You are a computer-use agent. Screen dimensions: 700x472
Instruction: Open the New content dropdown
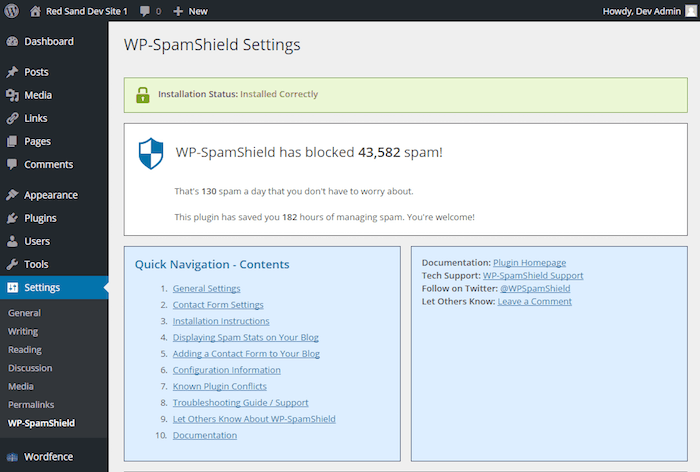coord(191,11)
